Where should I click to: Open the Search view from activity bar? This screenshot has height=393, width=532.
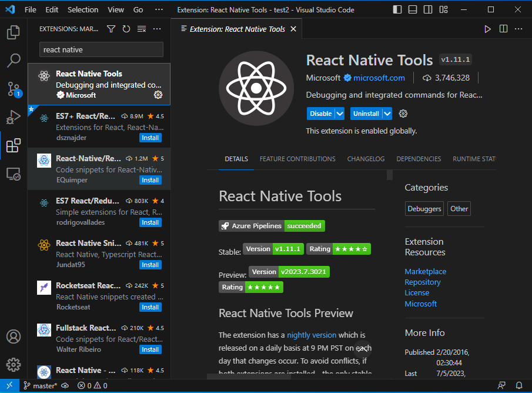coord(13,61)
